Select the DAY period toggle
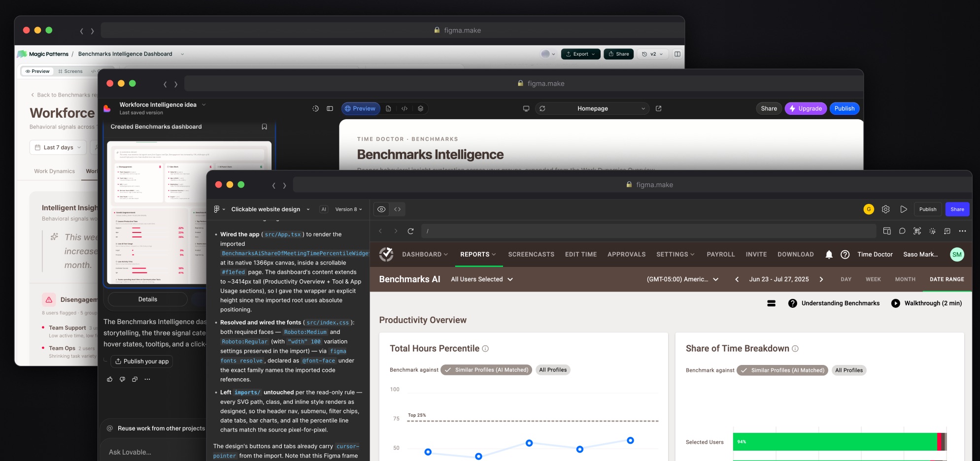The width and height of the screenshot is (980, 461). click(846, 279)
